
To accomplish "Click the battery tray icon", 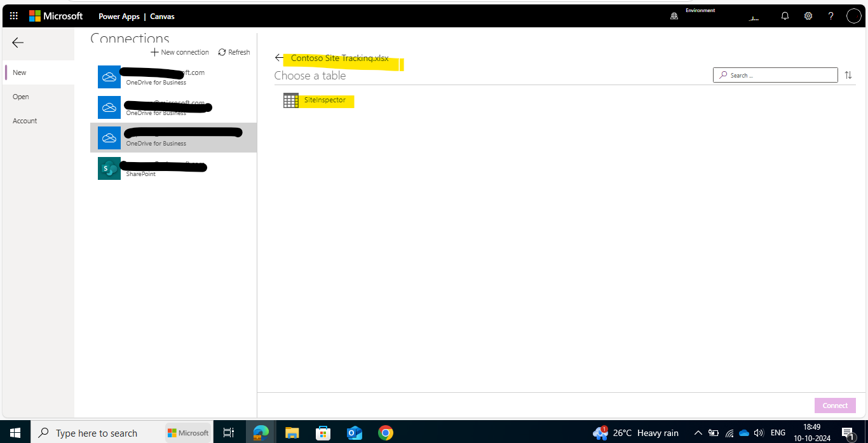I will 714,433.
